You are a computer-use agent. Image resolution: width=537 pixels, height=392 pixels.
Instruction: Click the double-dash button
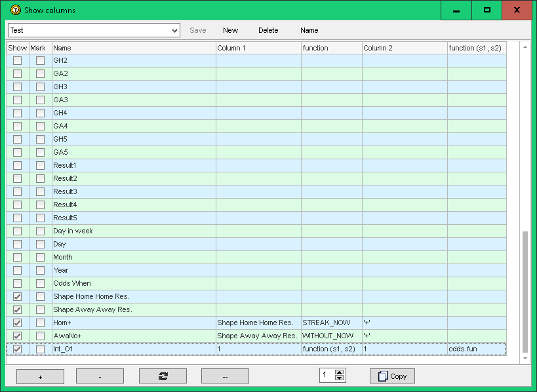(225, 376)
